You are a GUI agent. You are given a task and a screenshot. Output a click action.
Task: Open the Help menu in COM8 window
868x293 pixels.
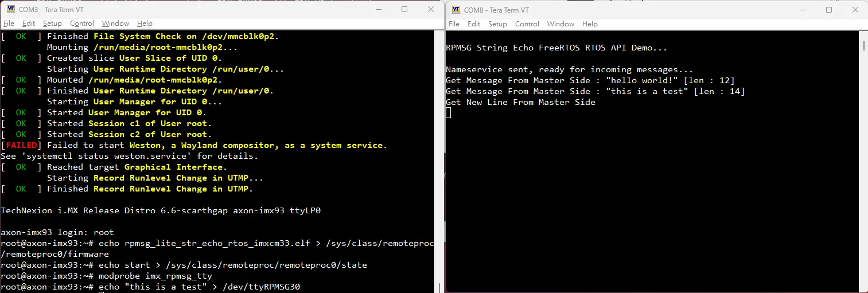590,24
